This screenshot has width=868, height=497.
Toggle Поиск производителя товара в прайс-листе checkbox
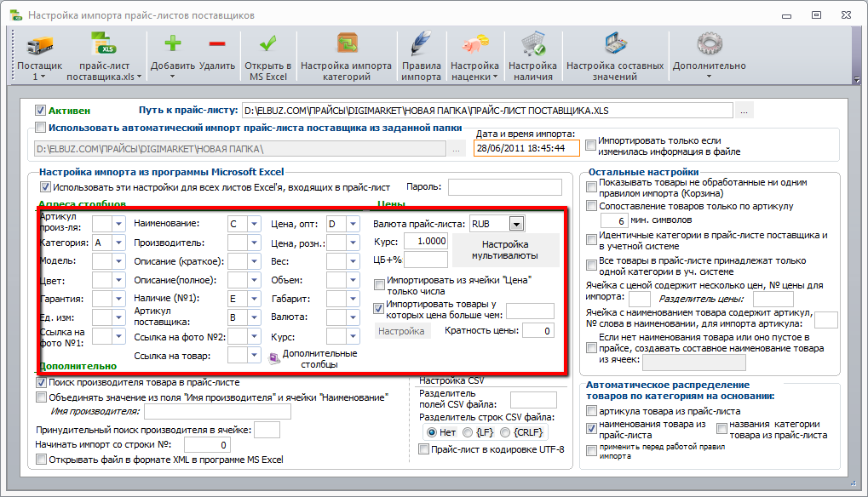(41, 382)
